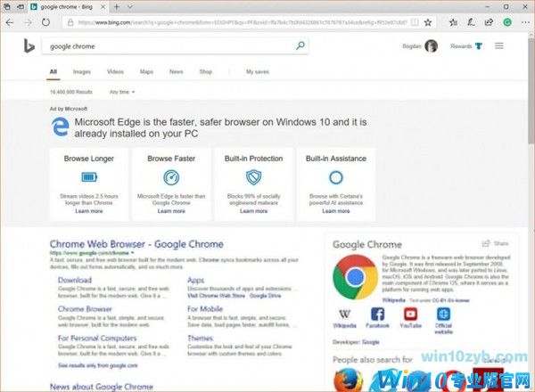Click the tabs set aside icon
The image size is (535, 392).
click(x=7, y=6)
